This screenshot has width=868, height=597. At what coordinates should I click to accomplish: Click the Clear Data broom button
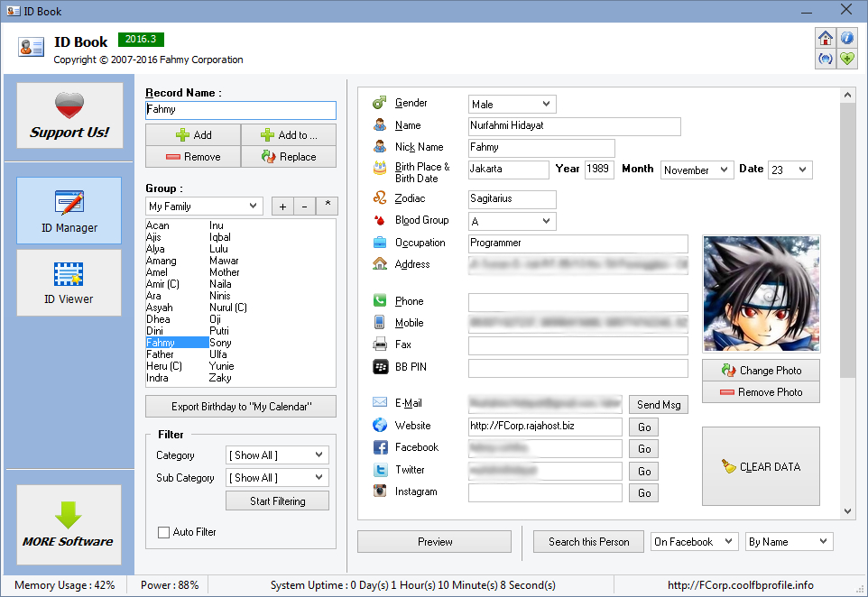pos(761,466)
